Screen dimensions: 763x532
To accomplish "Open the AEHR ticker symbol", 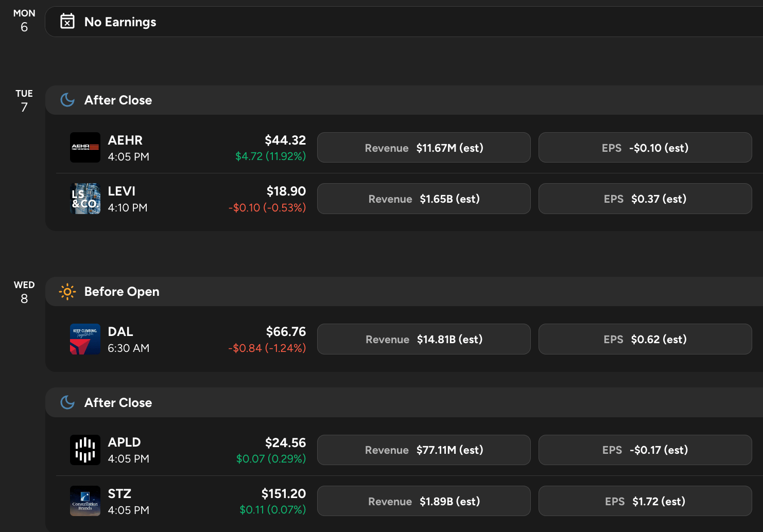I will click(125, 140).
